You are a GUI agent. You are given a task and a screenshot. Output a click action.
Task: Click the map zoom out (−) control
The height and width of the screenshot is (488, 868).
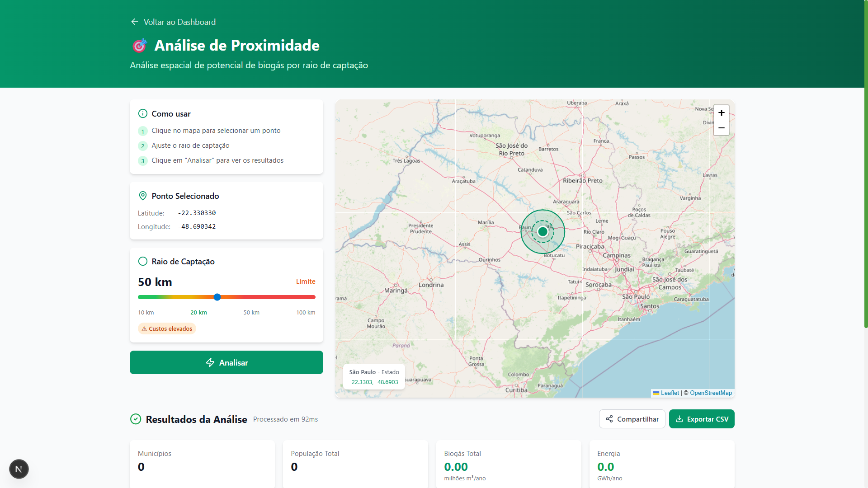(722, 128)
